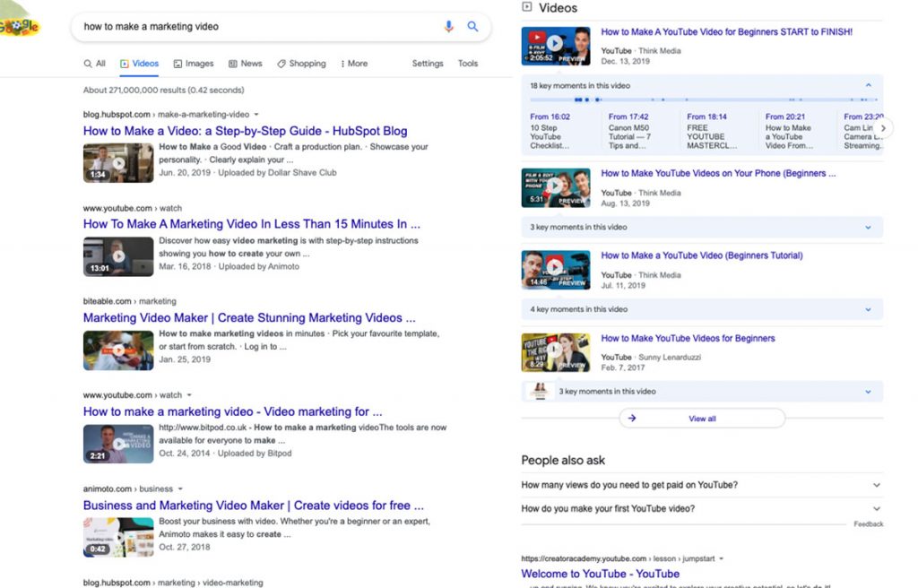Open Marketing Video In Less Than 15 Minutes link
This screenshot has width=918, height=588.
coord(252,224)
